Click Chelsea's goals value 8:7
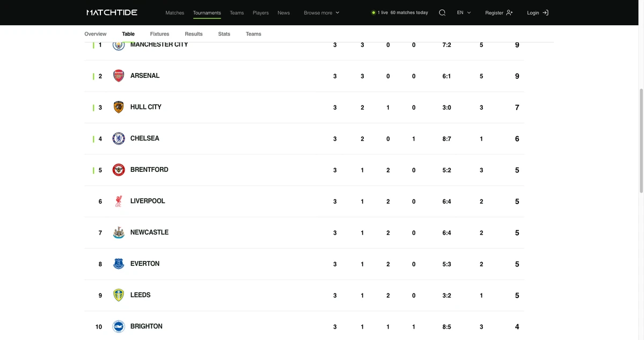 point(447,139)
